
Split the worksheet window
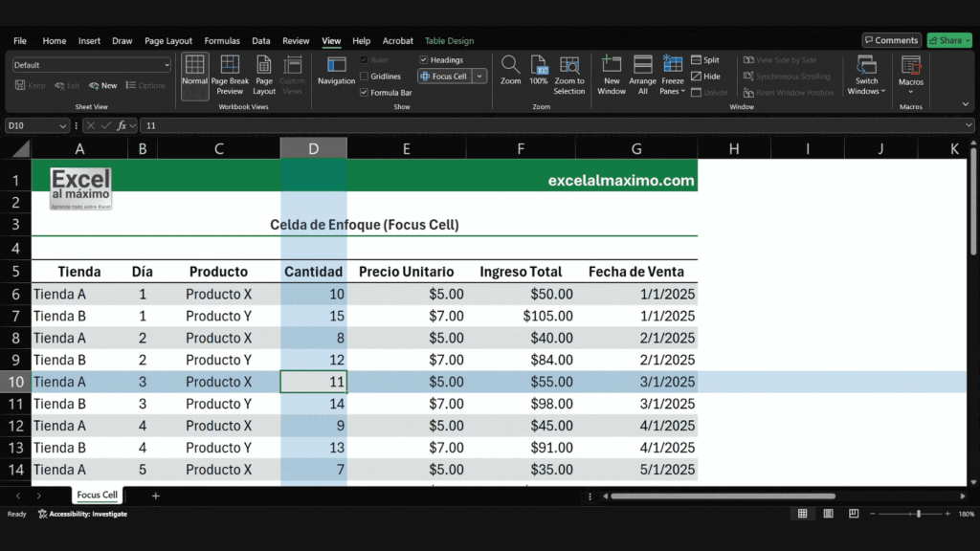point(705,60)
